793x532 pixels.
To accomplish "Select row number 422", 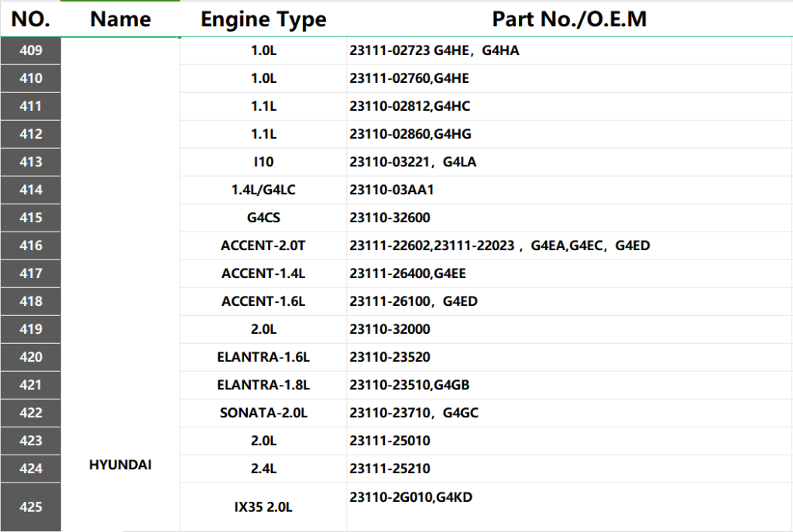I will pos(31,412).
